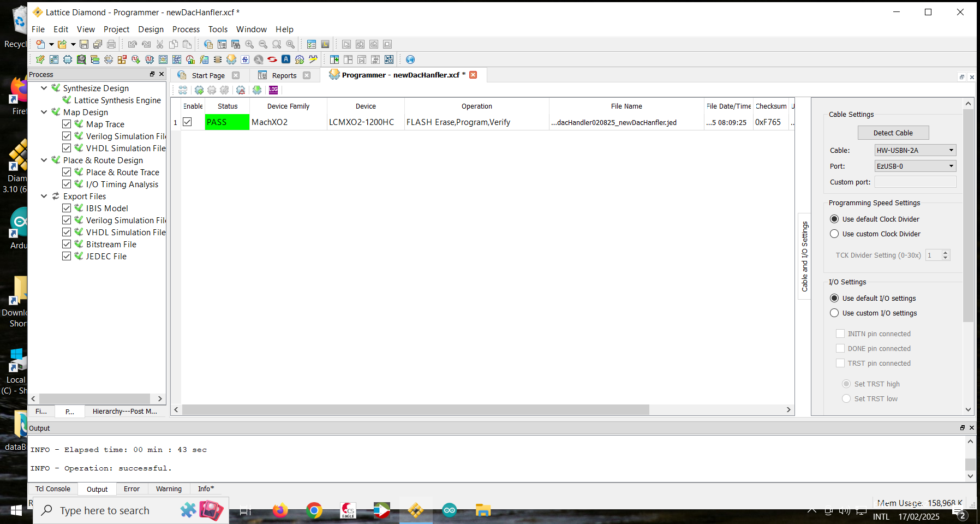Viewport: 980px width, 524px height.
Task: Open the programmer LOG file icon
Action: point(273,90)
